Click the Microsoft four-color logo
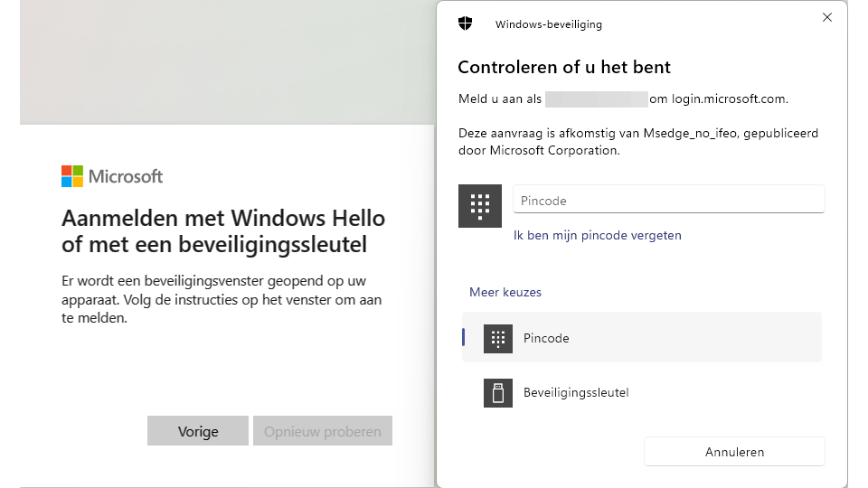This screenshot has height=488, width=868. [x=72, y=176]
